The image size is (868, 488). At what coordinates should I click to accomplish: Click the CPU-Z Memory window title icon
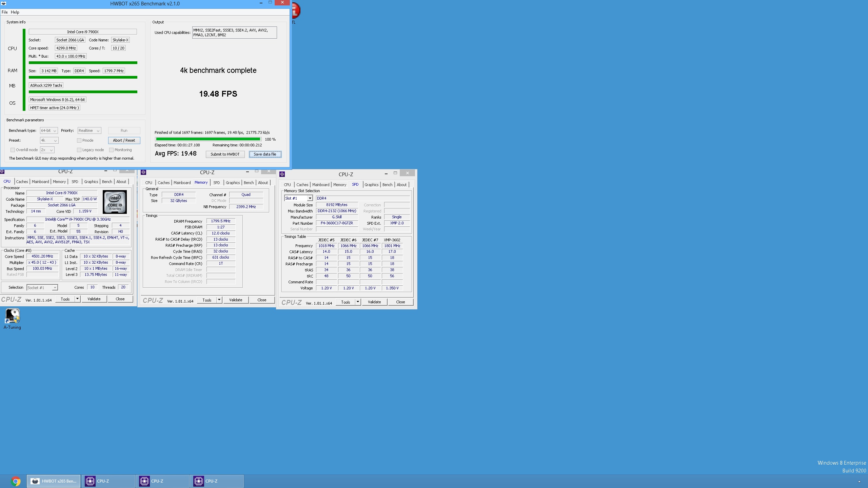pos(143,172)
